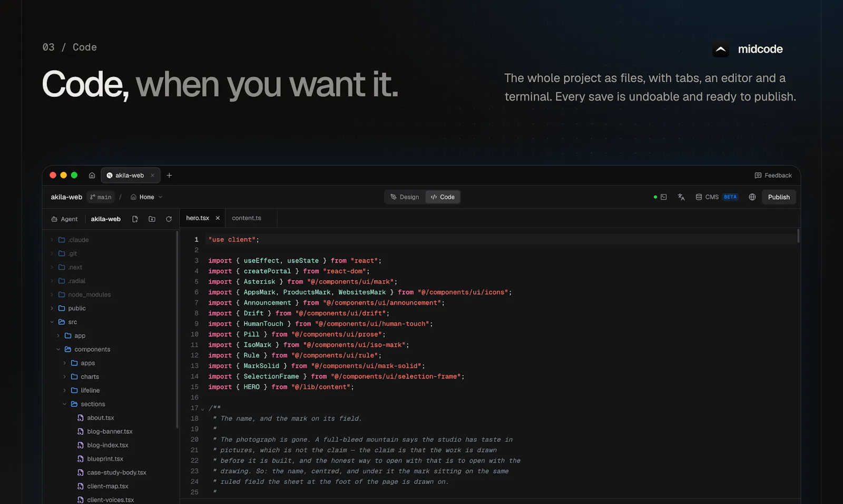843x504 pixels.
Task: Create a new folder via sidebar icon
Action: click(x=152, y=219)
